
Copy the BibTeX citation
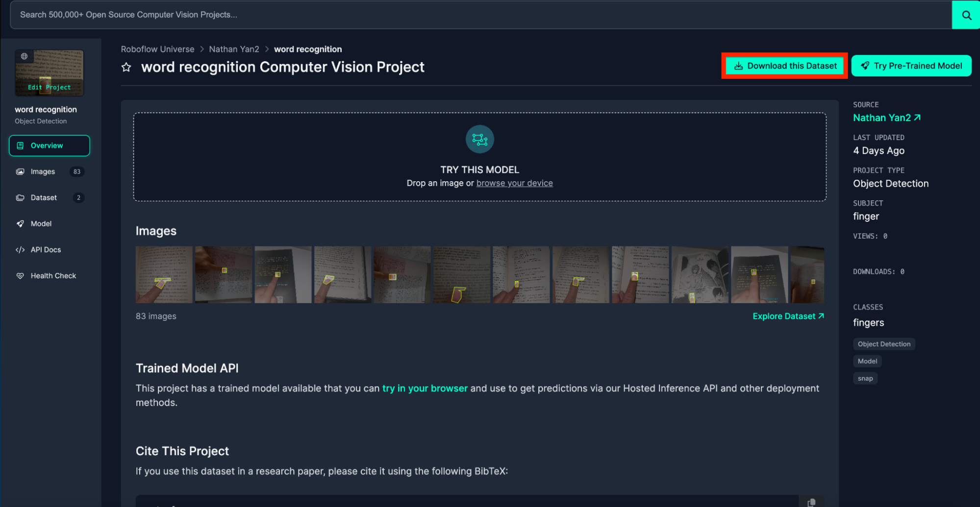coord(811,502)
